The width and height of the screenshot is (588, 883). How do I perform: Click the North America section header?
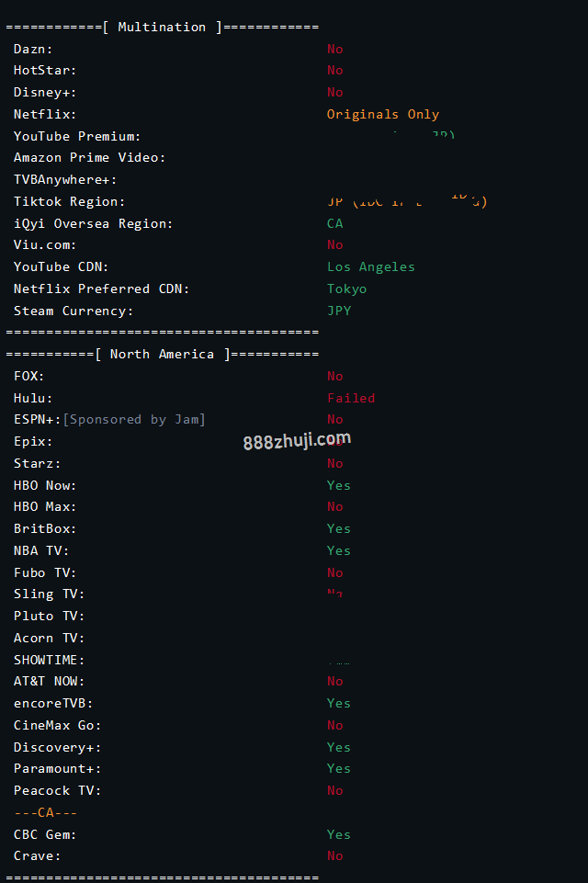pos(163,355)
